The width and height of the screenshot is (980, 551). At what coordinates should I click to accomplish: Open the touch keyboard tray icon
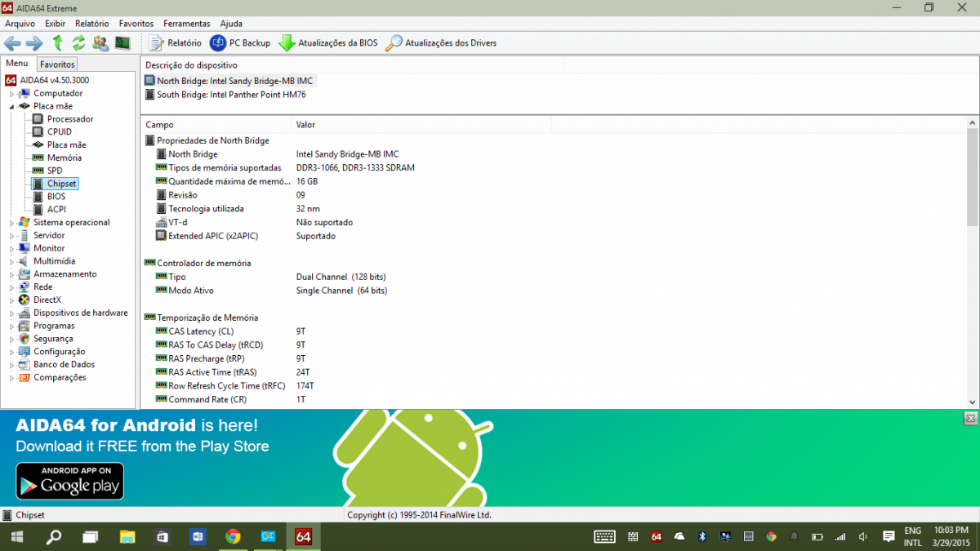click(604, 536)
